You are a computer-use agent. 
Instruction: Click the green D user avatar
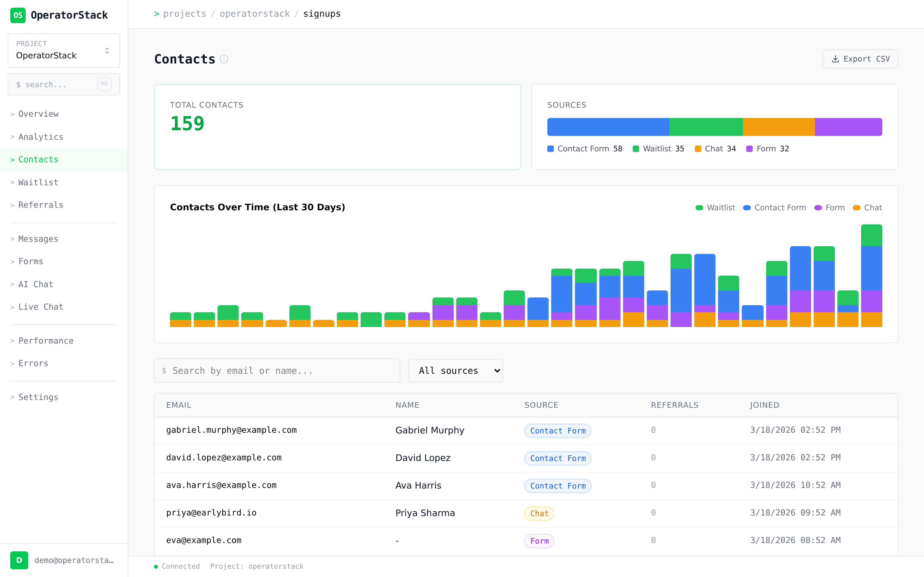19,560
